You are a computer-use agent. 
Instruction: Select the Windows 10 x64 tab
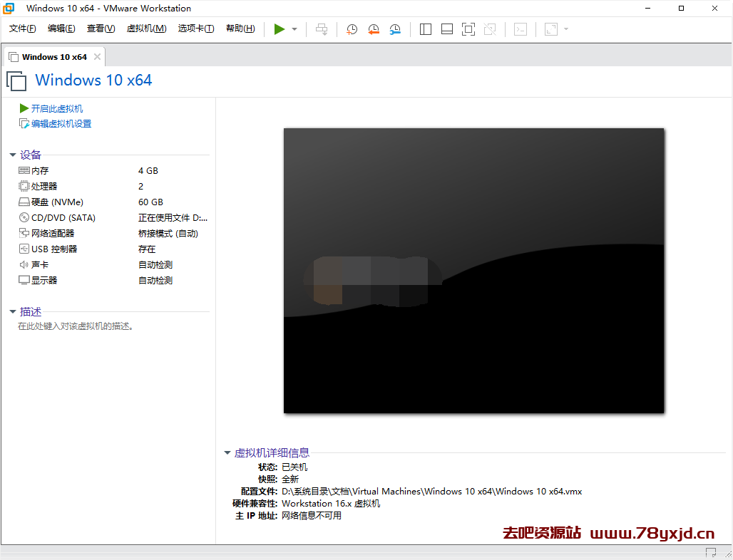54,57
